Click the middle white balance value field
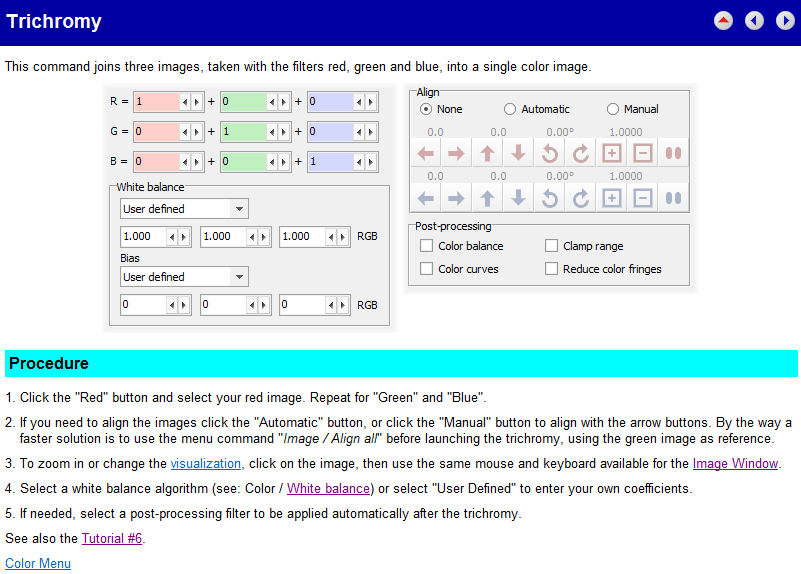This screenshot has width=801, height=574. point(223,237)
